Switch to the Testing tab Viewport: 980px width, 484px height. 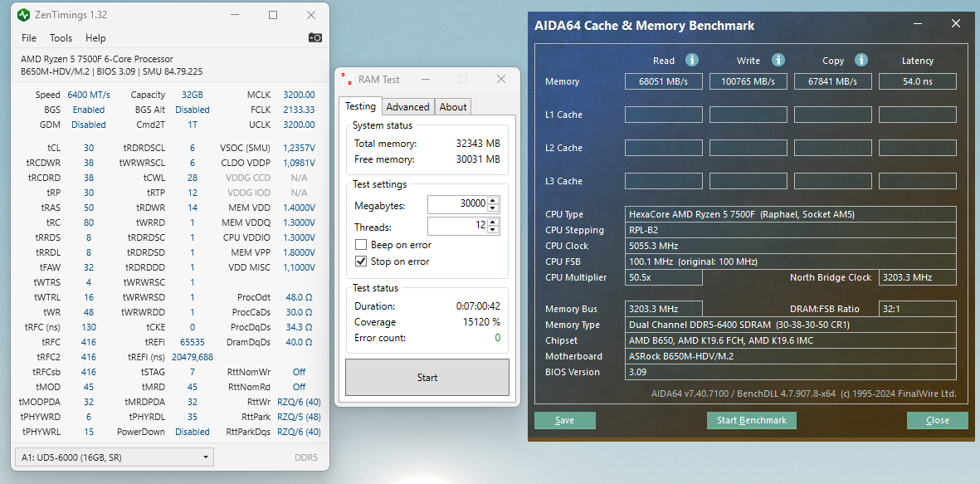[x=361, y=105]
